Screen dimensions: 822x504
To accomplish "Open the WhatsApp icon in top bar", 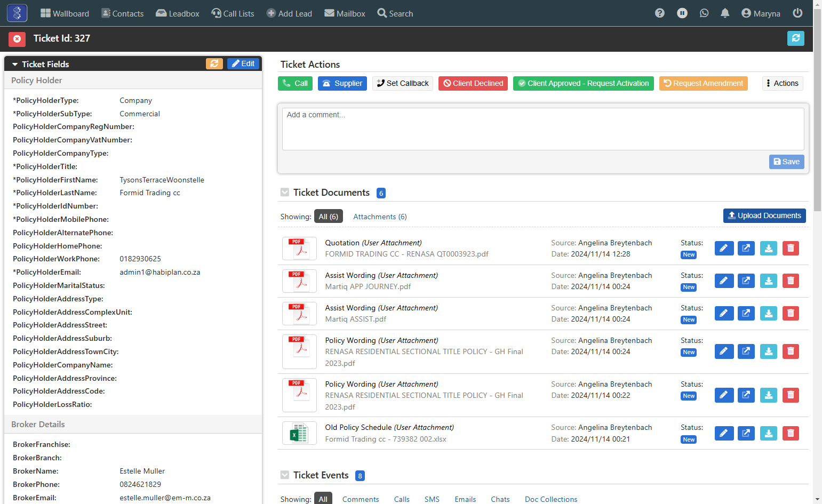I will point(704,13).
